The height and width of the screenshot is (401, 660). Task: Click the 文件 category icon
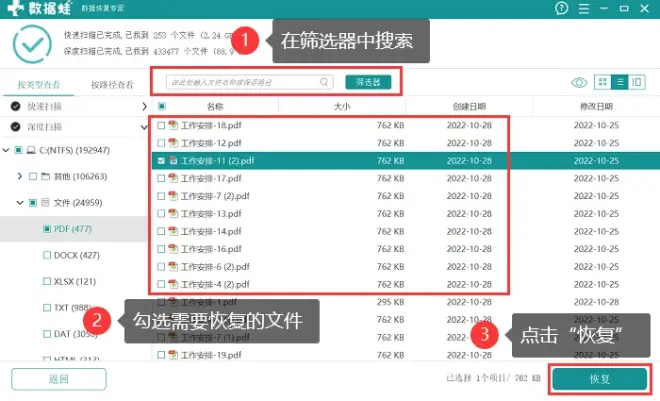tap(45, 203)
